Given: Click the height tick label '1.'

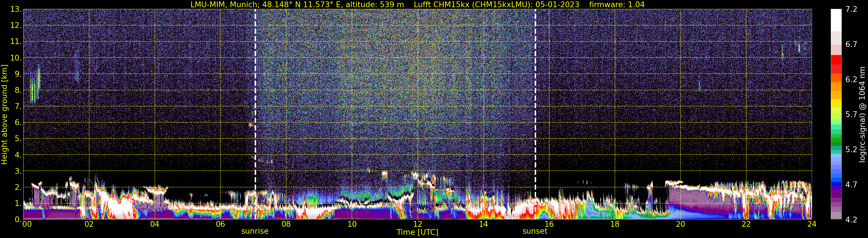Looking at the screenshot, I should (x=18, y=204).
